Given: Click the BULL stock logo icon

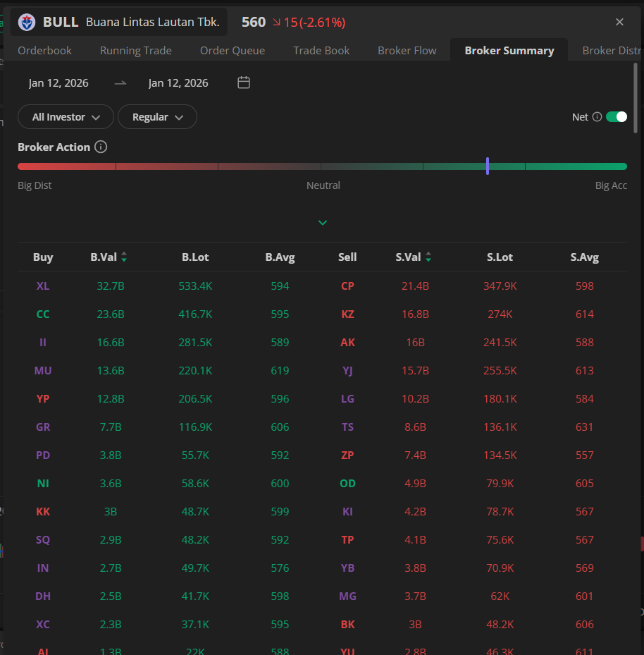Looking at the screenshot, I should click(x=27, y=23).
